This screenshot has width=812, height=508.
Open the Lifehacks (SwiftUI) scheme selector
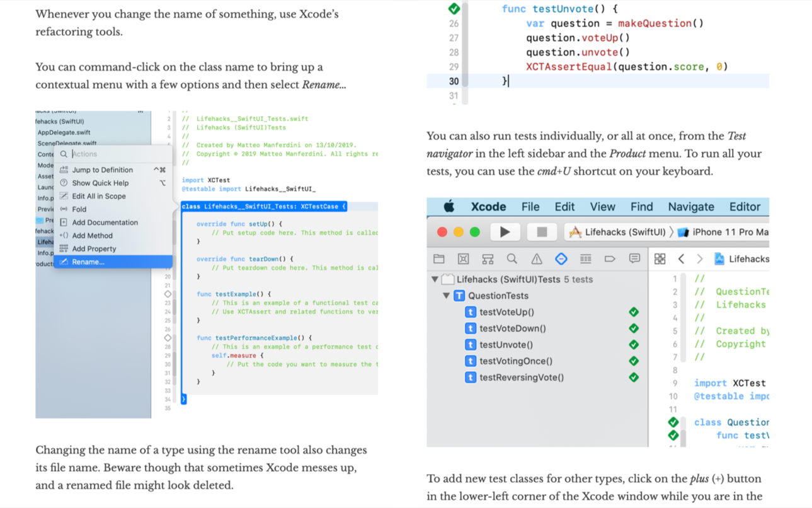tap(617, 232)
